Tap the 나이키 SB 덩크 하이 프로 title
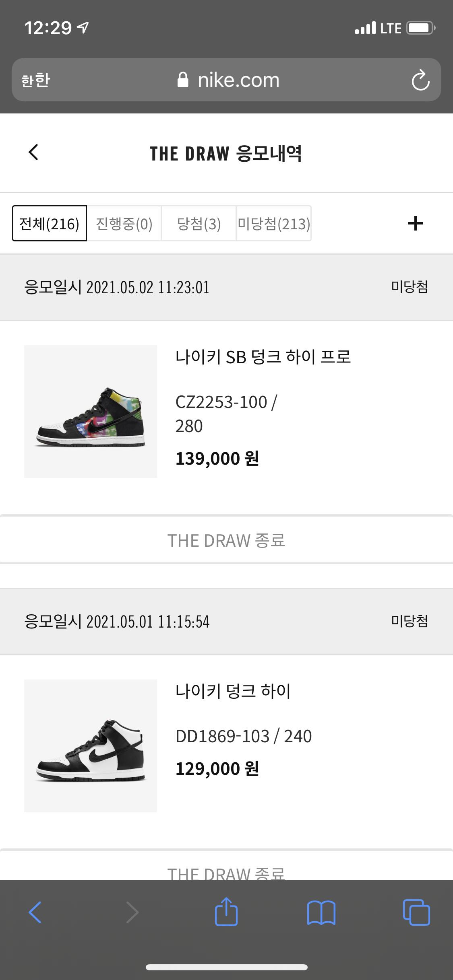This screenshot has width=453, height=980. coord(263,357)
